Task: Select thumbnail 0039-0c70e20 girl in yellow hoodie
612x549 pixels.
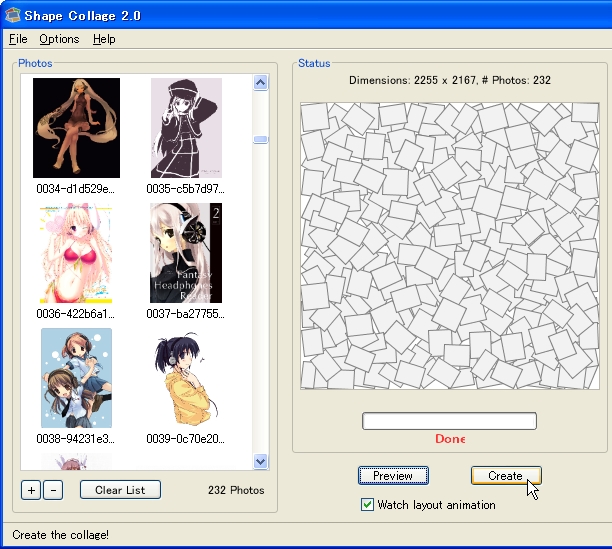Action: (186, 378)
